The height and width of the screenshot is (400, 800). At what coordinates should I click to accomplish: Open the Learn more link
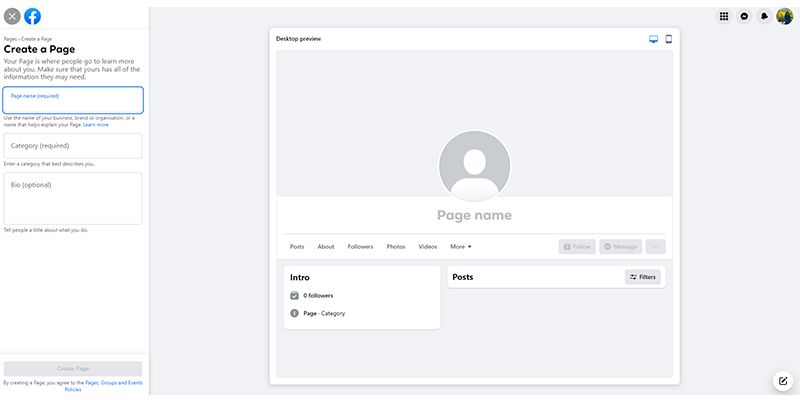click(x=96, y=125)
